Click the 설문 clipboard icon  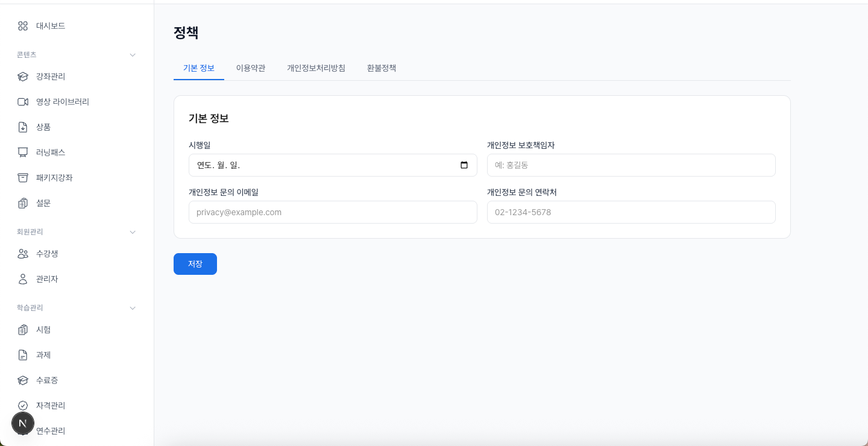coord(23,203)
